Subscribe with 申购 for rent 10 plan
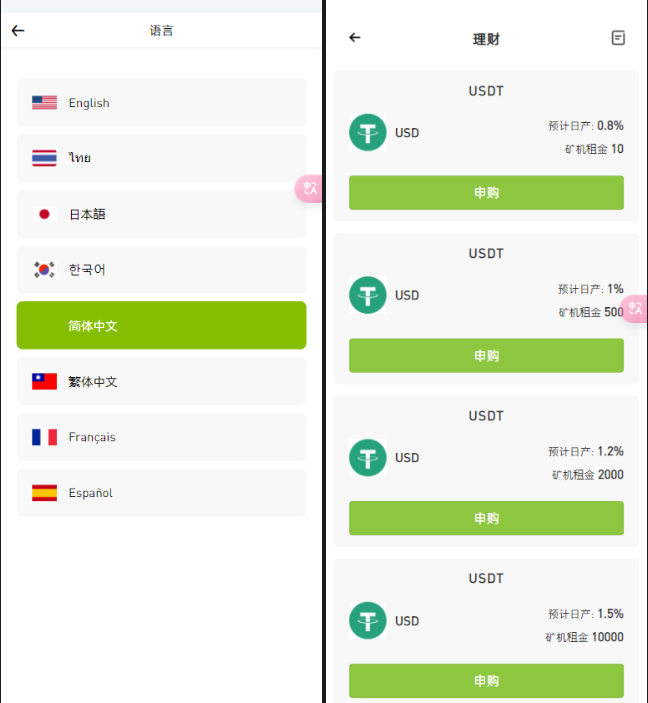Screen dimensions: 648x703 click(x=487, y=193)
